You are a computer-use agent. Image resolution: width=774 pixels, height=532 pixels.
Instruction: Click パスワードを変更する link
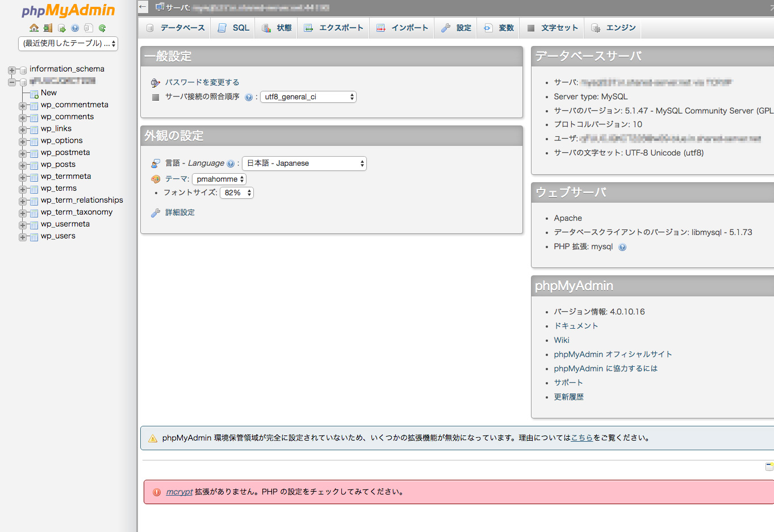[202, 82]
